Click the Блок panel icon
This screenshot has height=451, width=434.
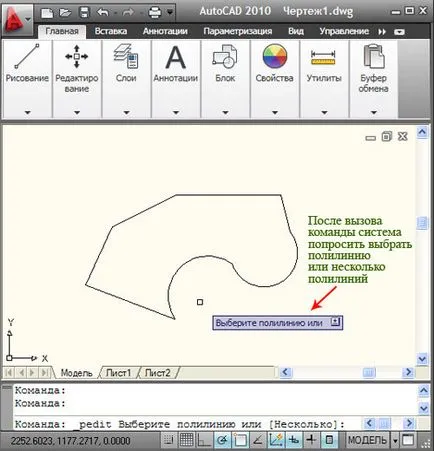coord(225,56)
